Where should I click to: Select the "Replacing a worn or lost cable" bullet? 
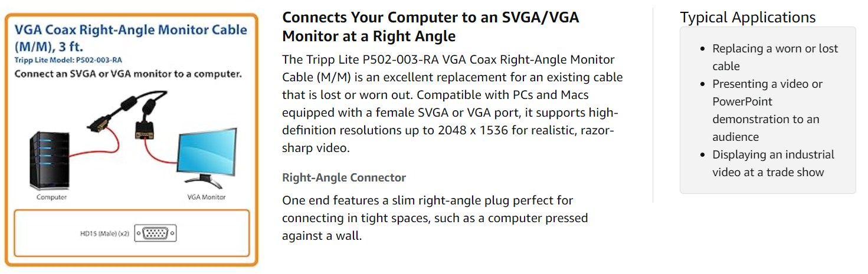point(775,57)
